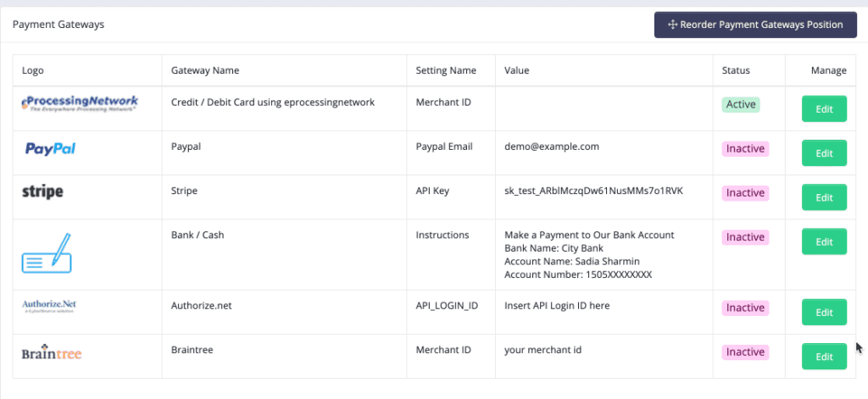Click the Stripe logo

point(42,192)
